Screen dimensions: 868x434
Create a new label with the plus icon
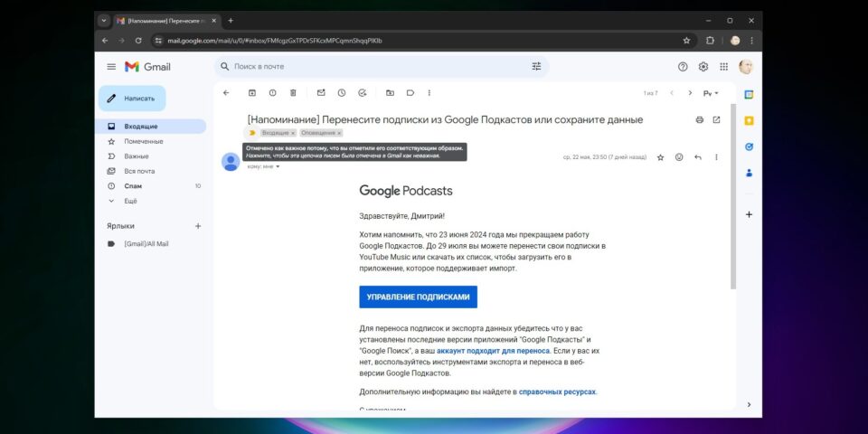pyautogui.click(x=198, y=226)
